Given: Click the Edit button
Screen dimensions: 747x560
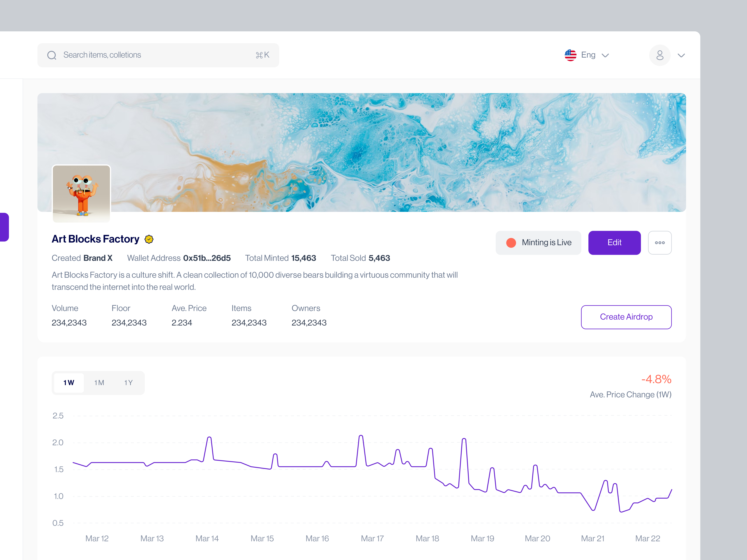Looking at the screenshot, I should tap(614, 242).
